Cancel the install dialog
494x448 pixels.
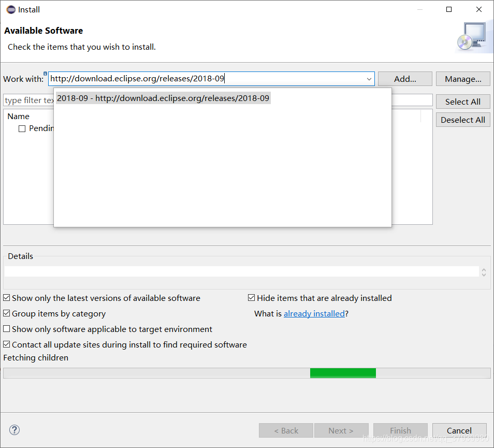459,430
